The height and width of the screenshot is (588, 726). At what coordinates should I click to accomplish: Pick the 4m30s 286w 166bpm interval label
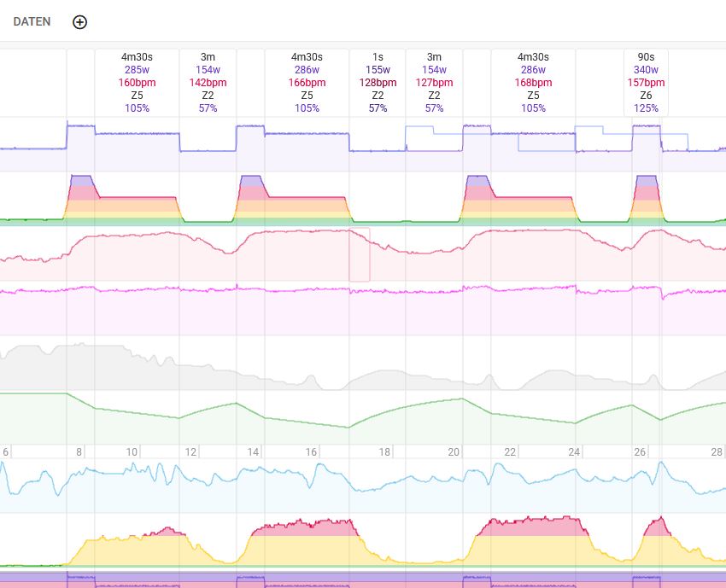307,83
